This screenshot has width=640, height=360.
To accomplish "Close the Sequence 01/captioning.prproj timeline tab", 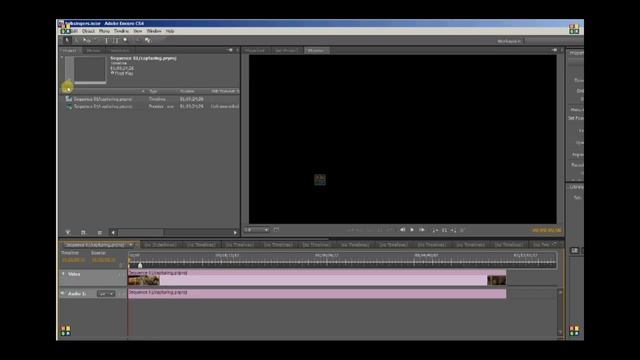I will [x=131, y=244].
